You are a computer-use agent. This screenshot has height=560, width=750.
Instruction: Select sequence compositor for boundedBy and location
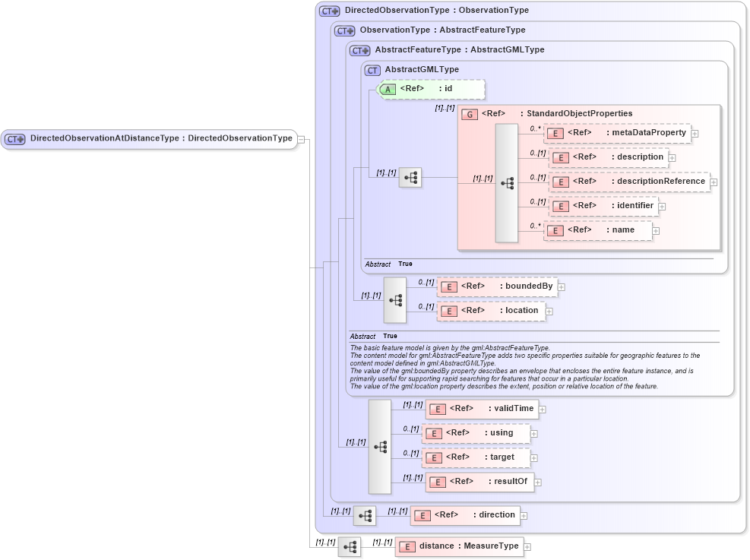pos(395,300)
